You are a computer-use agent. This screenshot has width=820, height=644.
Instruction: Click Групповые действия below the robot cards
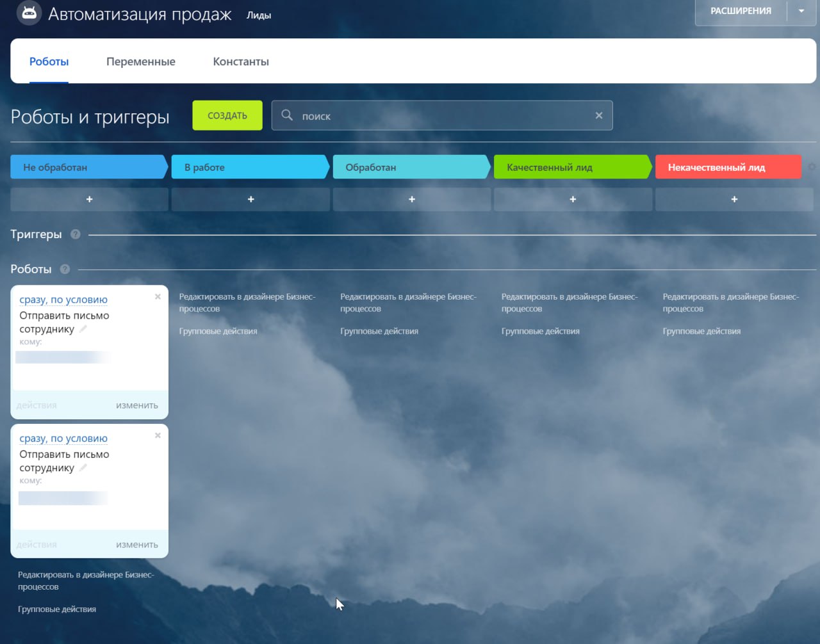point(57,609)
